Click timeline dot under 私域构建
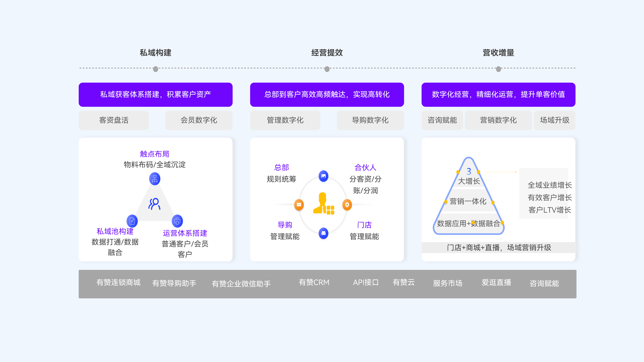The height and width of the screenshot is (362, 644). 156,69
